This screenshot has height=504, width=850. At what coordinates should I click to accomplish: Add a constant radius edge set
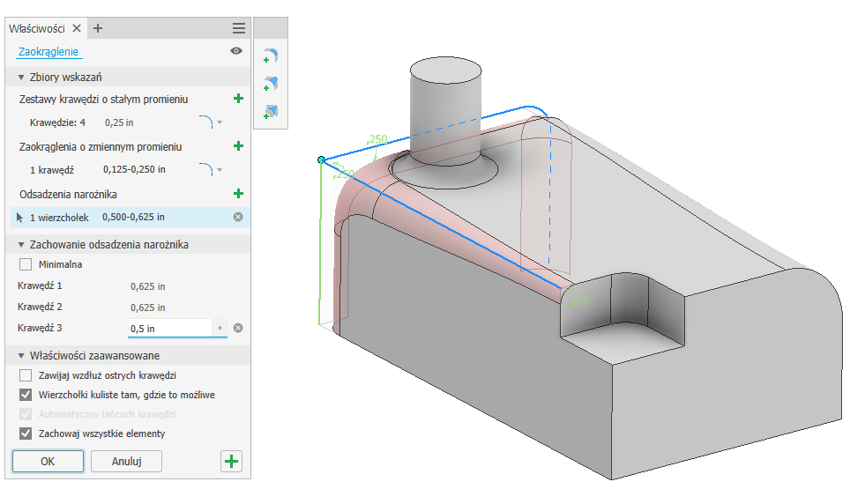click(238, 99)
